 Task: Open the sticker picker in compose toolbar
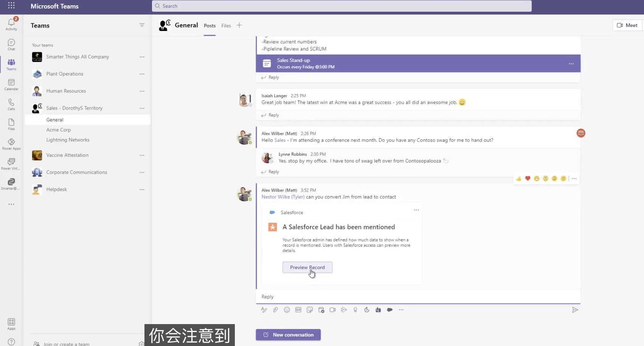pos(310,310)
